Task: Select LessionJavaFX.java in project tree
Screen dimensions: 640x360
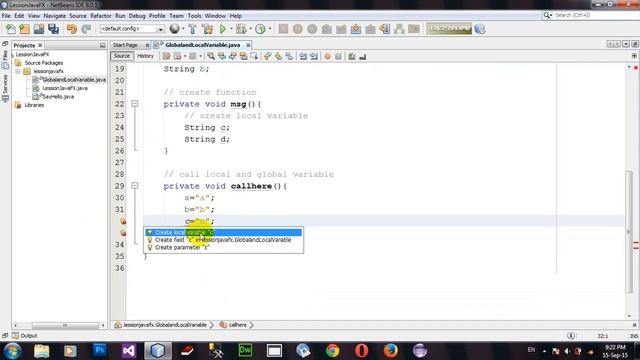Action: (64, 88)
